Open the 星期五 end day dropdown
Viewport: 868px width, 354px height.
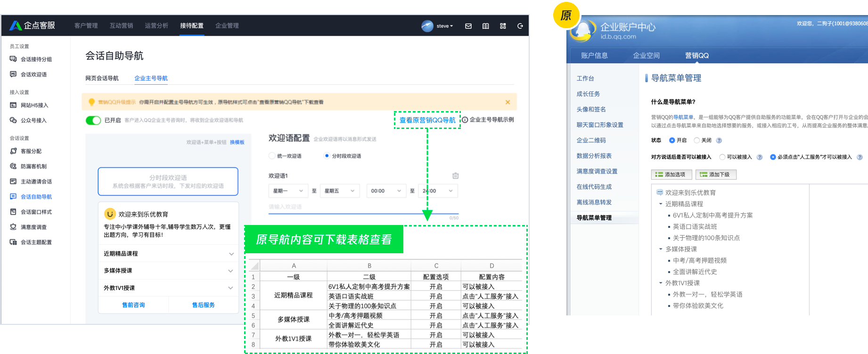click(340, 191)
